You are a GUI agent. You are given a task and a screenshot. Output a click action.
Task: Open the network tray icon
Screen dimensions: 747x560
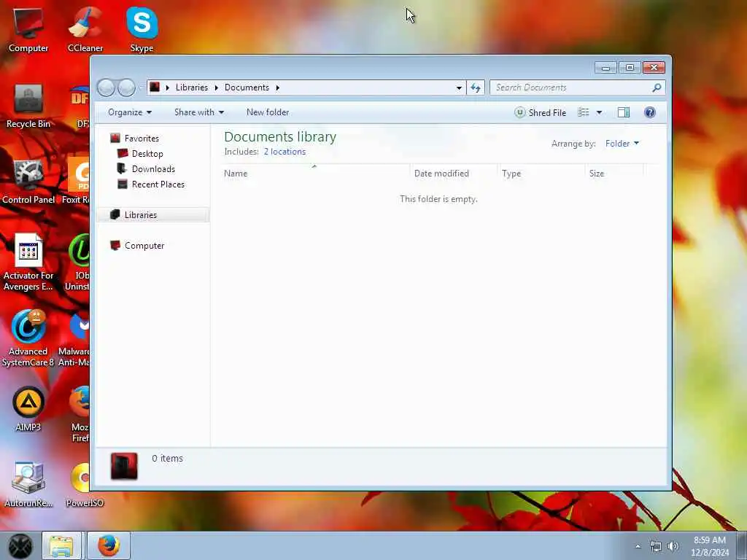pos(656,547)
